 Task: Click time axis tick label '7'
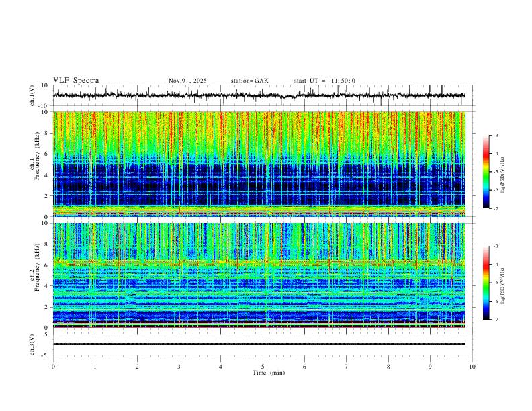[x=347, y=367]
